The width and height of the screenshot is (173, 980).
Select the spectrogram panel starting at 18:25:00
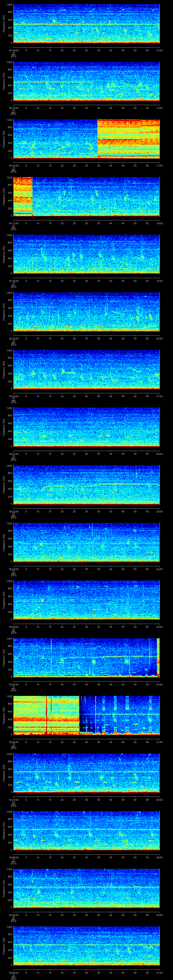(x=86, y=658)
